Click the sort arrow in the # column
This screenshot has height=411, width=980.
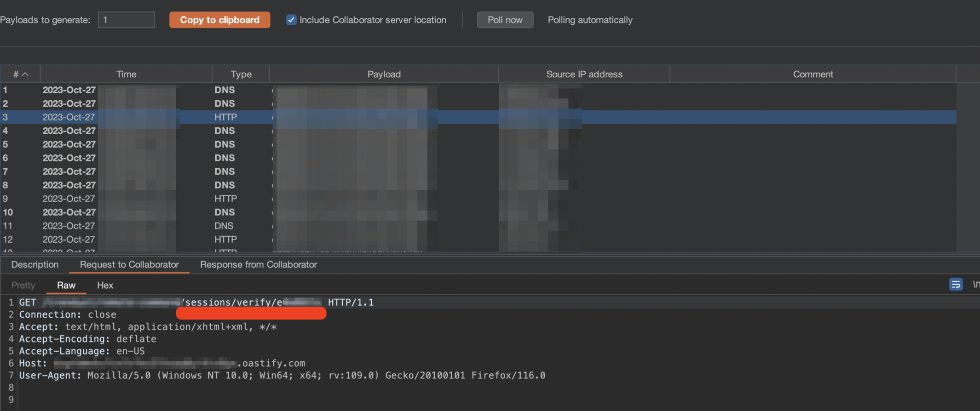tap(25, 74)
